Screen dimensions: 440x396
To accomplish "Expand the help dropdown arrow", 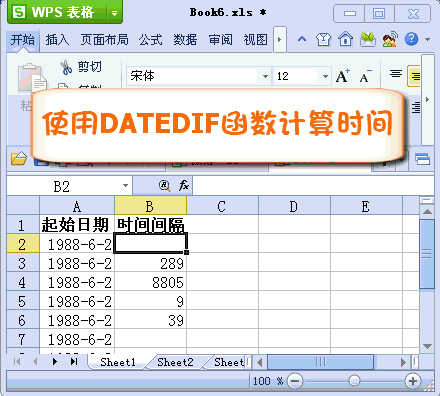I will (427, 39).
